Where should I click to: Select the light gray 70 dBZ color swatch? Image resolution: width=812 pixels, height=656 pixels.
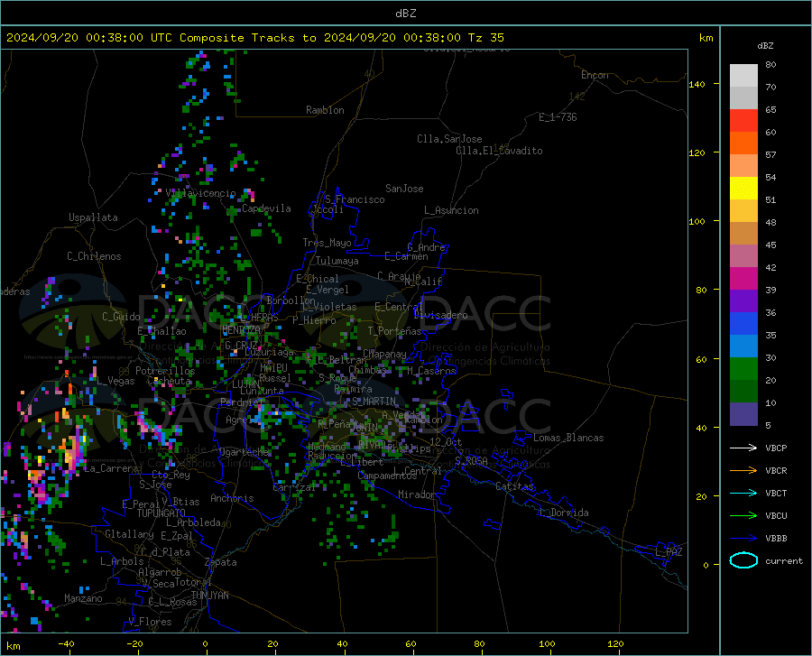tap(743, 76)
